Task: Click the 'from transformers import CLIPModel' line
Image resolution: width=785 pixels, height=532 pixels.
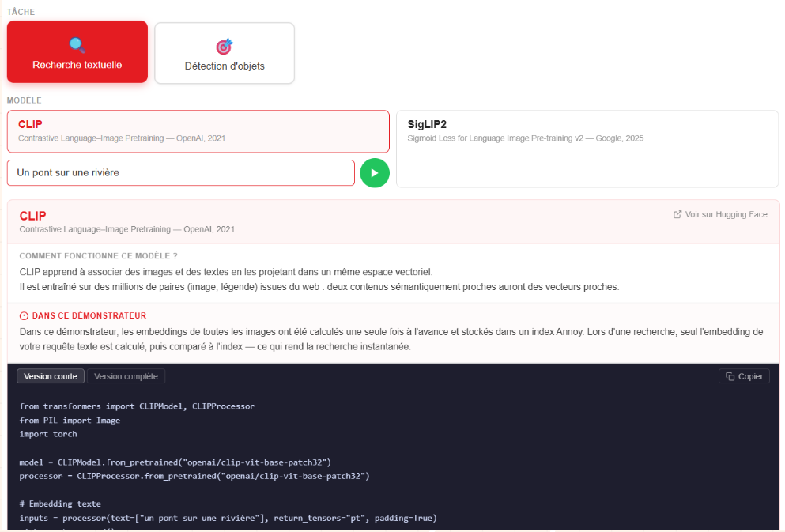Action: [x=137, y=406]
